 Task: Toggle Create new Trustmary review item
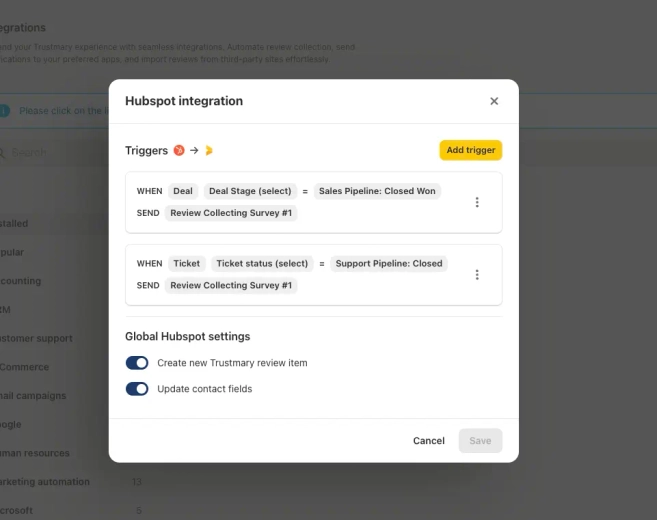pos(137,363)
